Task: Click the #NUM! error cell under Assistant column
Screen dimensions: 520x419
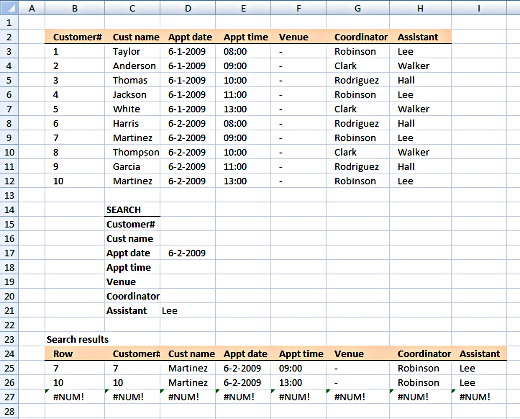Action: click(479, 397)
